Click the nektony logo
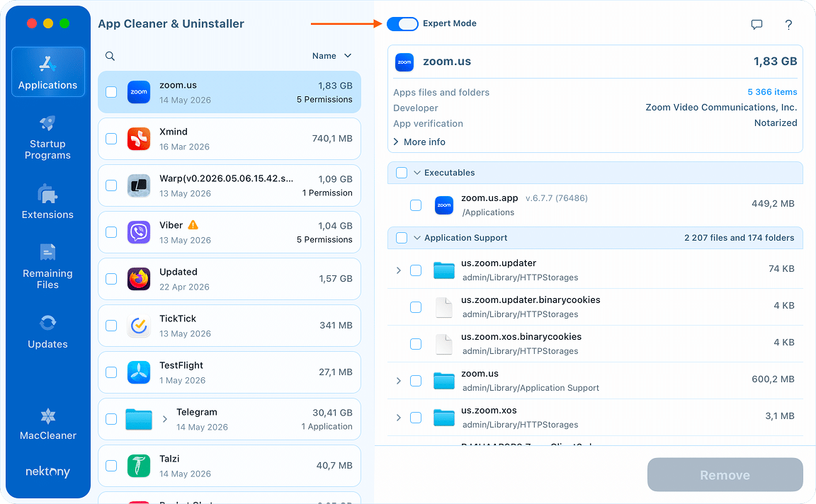816x504 pixels. point(48,471)
